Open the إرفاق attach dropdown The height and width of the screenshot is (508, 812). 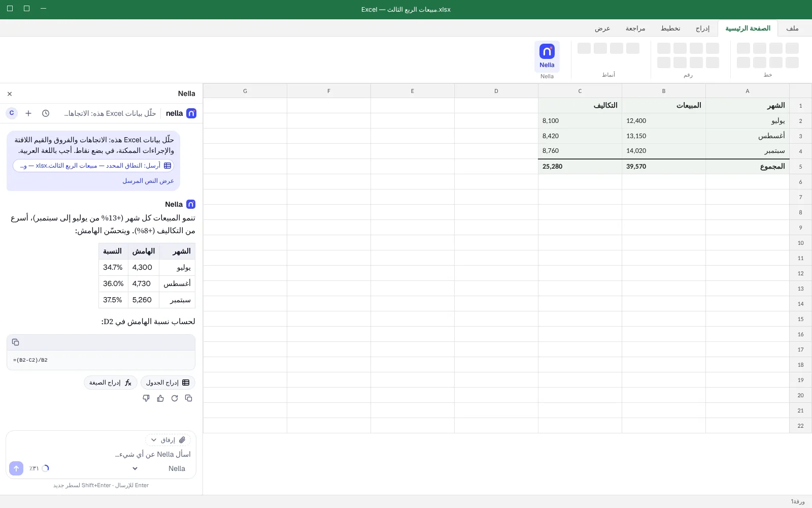168,440
